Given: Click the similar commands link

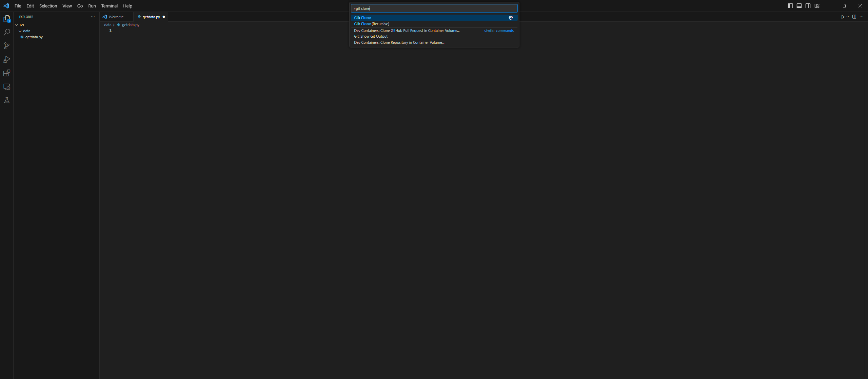Looking at the screenshot, I should pyautogui.click(x=499, y=31).
